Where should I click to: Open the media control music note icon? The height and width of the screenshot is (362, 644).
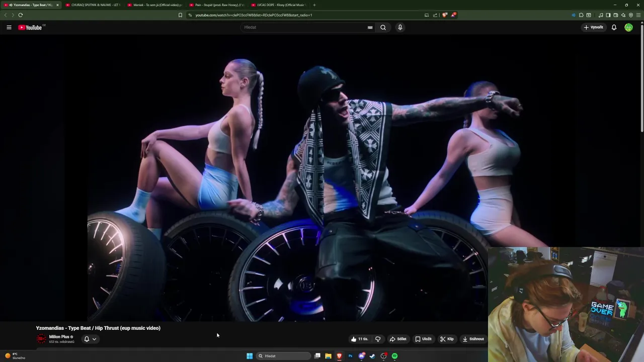pos(601,15)
